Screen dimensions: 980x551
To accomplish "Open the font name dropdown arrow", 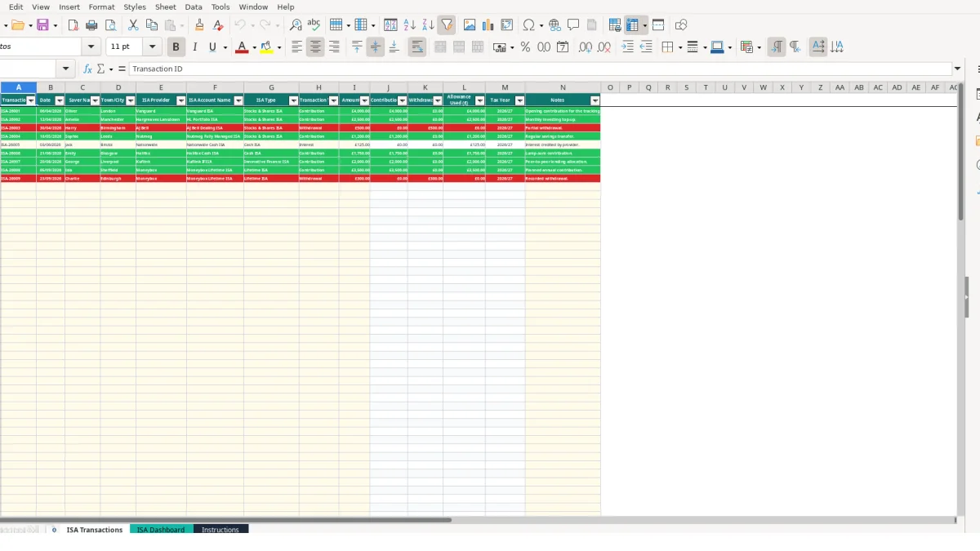I will click(x=91, y=47).
